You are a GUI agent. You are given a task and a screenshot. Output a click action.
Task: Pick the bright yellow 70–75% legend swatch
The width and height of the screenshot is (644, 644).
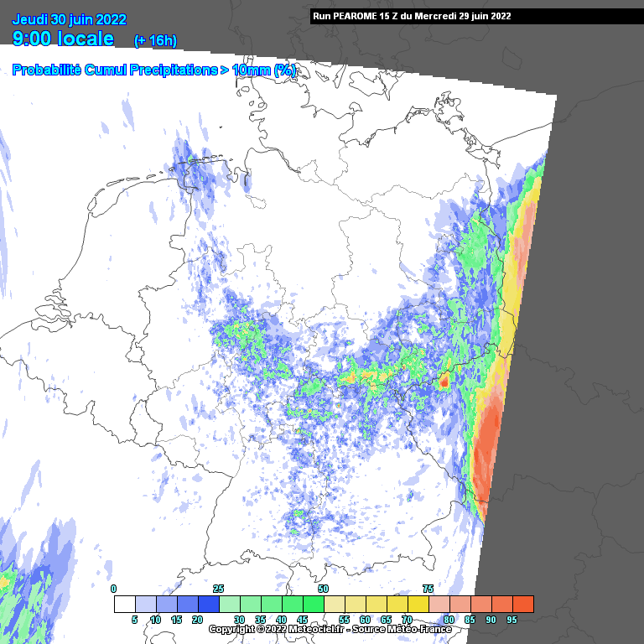point(418,604)
